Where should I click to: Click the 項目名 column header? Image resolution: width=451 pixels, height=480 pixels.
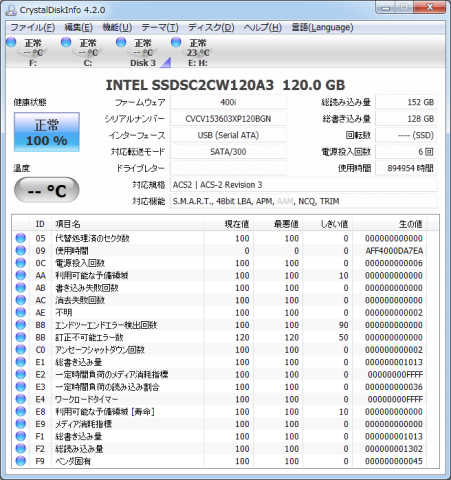[128, 224]
